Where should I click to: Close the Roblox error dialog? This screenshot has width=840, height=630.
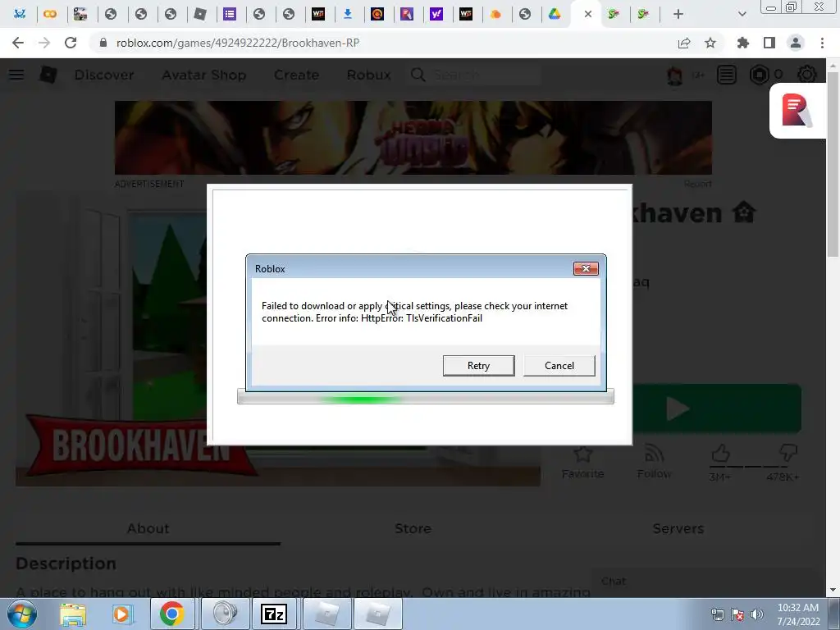tap(586, 268)
